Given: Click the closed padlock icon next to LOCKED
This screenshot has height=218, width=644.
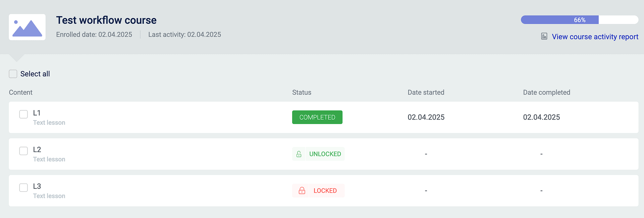Looking at the screenshot, I should (301, 191).
